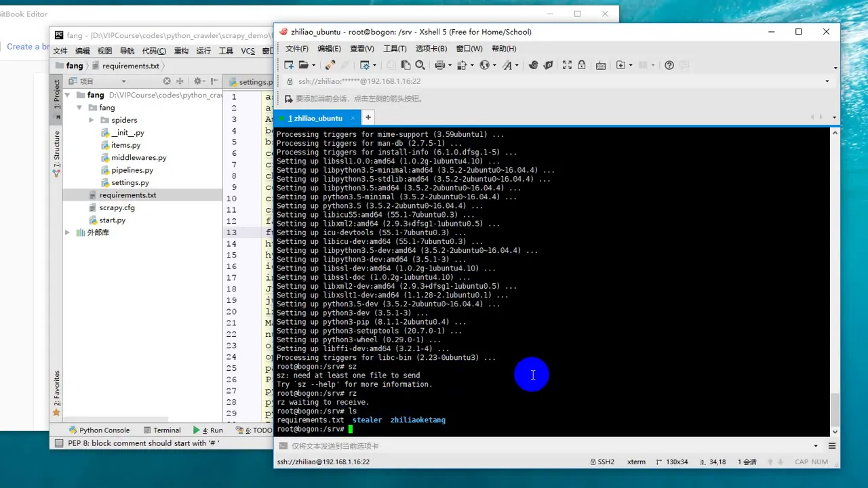Click Xshell Open session folder icon

(x=303, y=65)
